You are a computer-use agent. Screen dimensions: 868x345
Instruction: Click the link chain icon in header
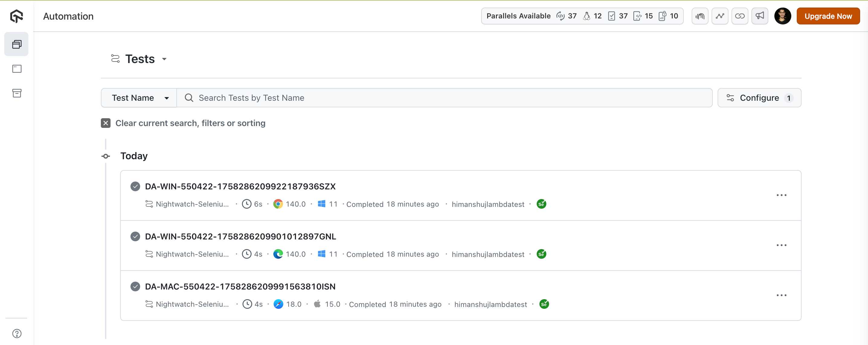coord(740,16)
